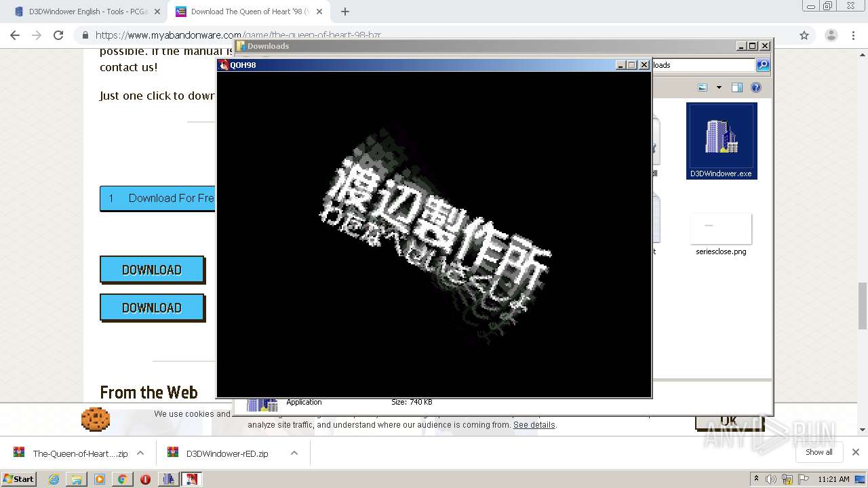Close the Chrome downloads bar
This screenshot has height=488, width=868.
coord(856,452)
